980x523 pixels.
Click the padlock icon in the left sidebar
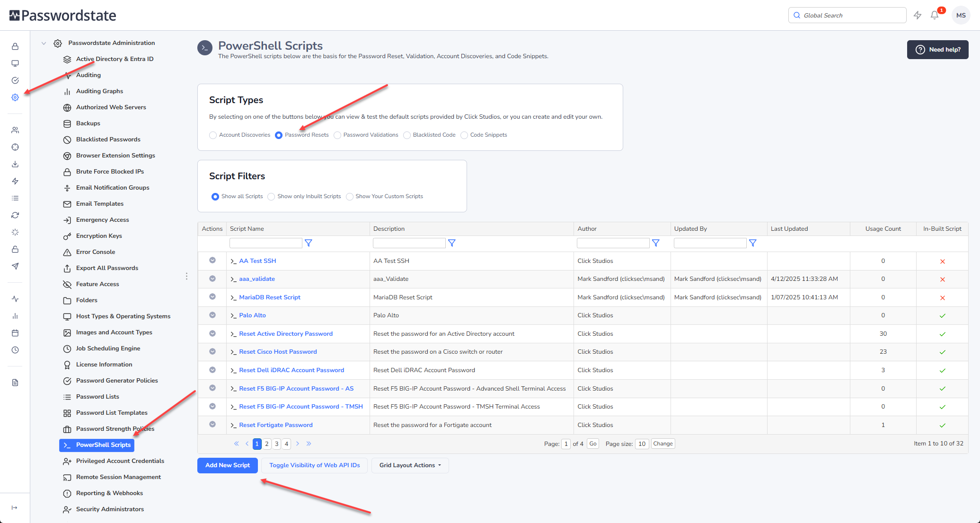tap(15, 46)
